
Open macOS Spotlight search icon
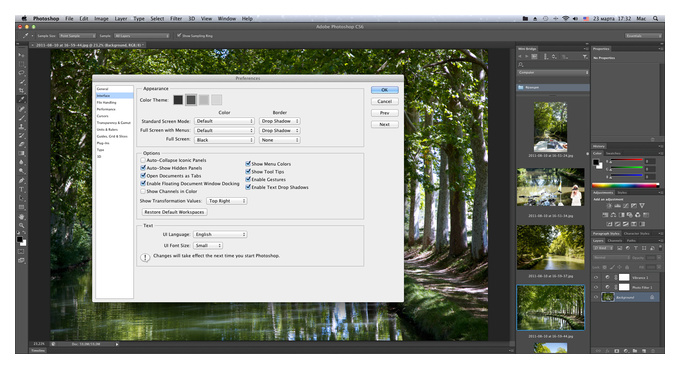point(655,19)
